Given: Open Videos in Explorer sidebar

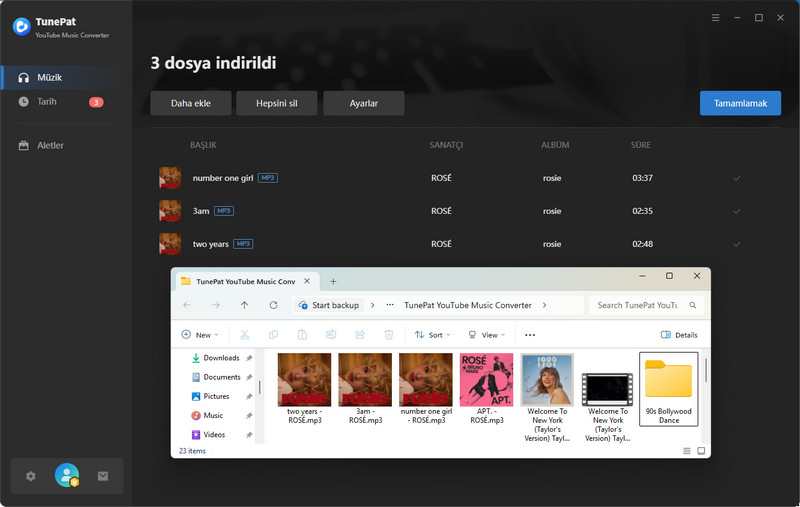Looking at the screenshot, I should [214, 435].
